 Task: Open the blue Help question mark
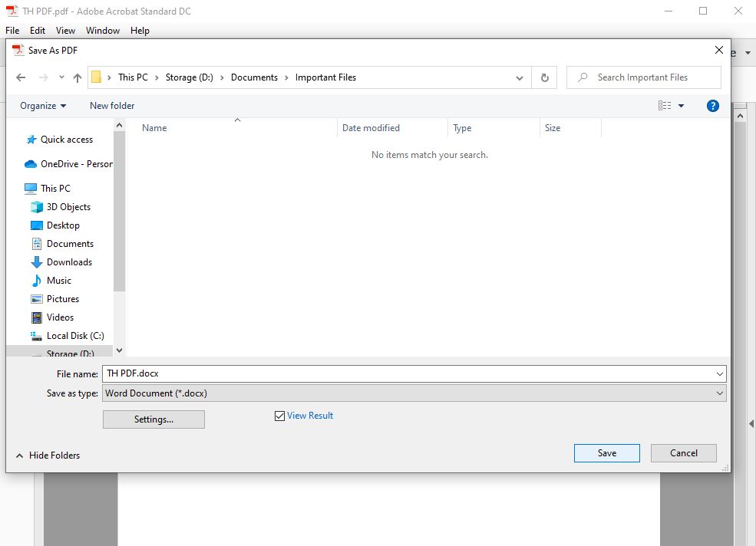point(713,105)
